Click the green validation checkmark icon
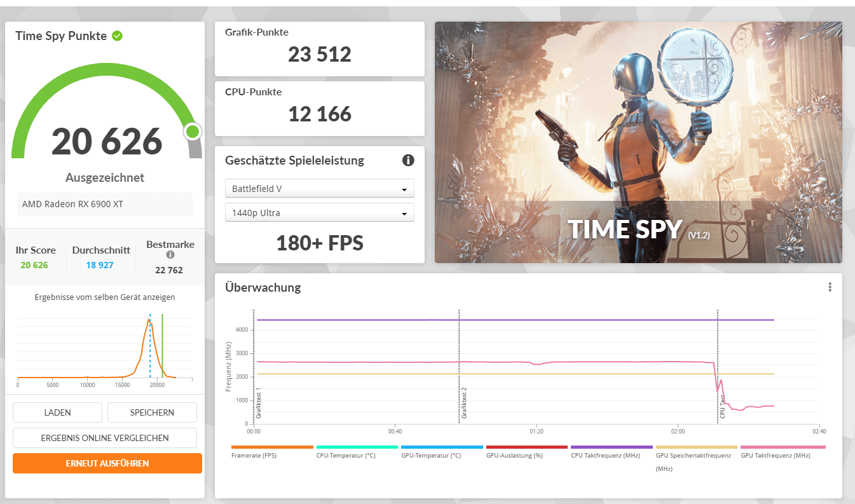The width and height of the screenshot is (855, 504). pos(117,36)
